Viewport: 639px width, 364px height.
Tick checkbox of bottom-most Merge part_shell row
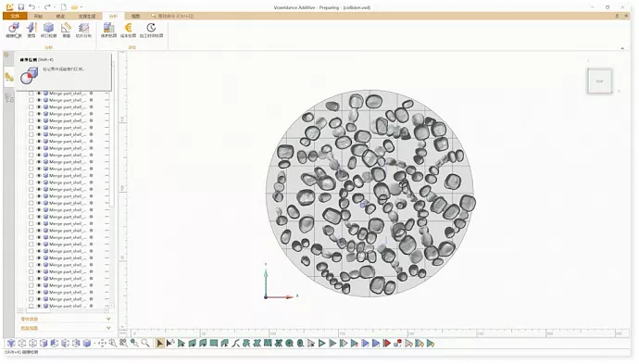click(31, 306)
